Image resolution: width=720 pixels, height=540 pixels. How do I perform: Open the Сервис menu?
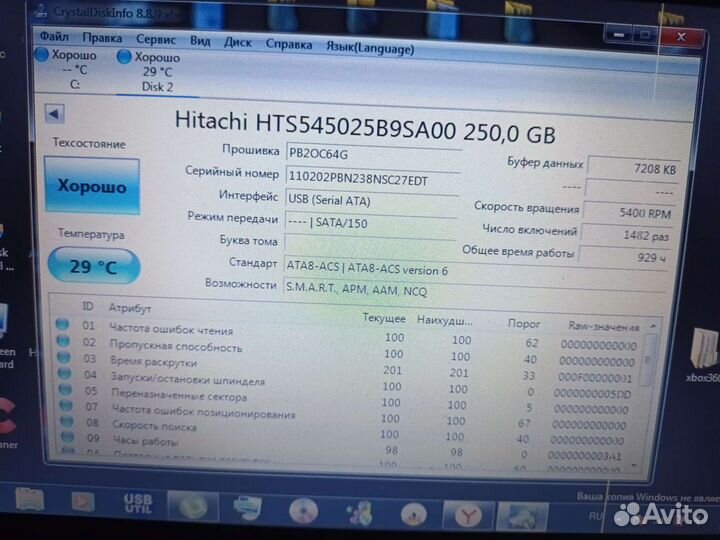tap(156, 39)
